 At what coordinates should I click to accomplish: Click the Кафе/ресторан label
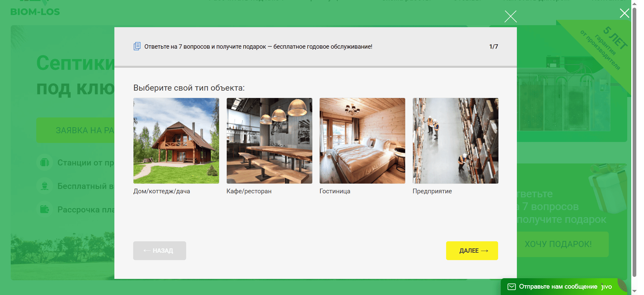click(249, 191)
